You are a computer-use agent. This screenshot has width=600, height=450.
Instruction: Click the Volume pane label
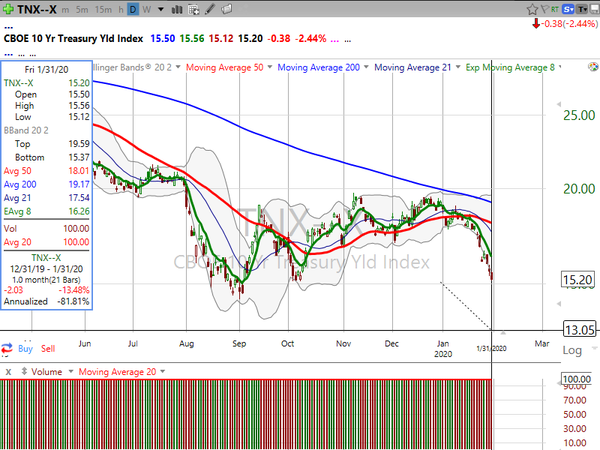click(47, 372)
